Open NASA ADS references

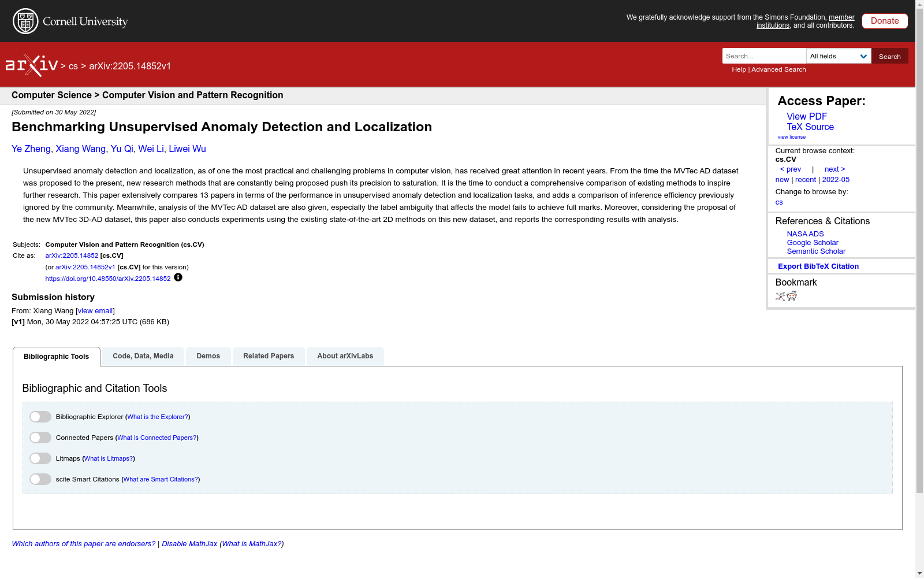[x=805, y=234]
